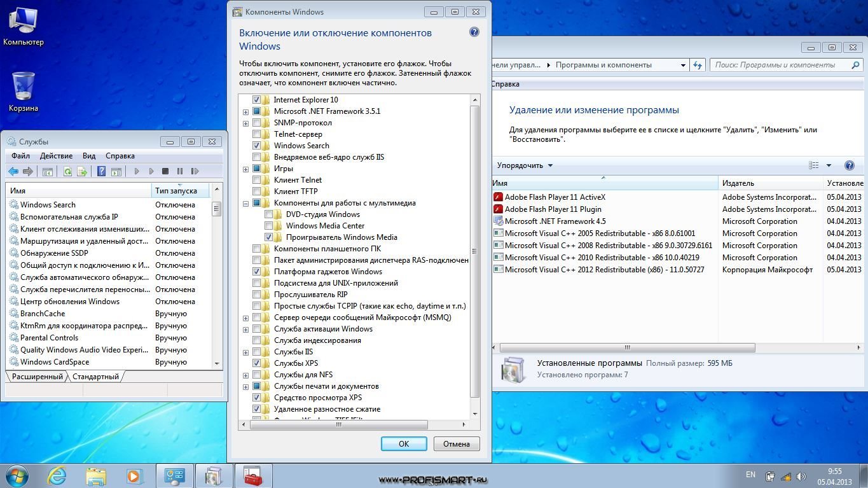The height and width of the screenshot is (488, 868).
Task: Select the Windows Search service gear icon
Action: [14, 205]
